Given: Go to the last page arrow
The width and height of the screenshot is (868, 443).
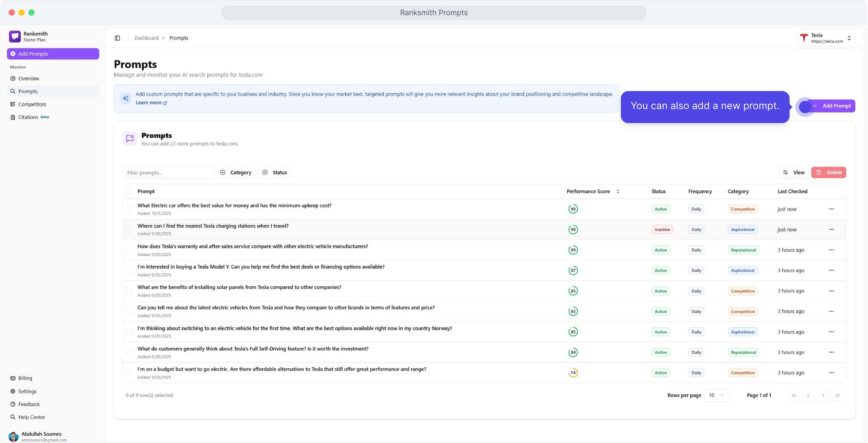Looking at the screenshot, I should (x=837, y=395).
